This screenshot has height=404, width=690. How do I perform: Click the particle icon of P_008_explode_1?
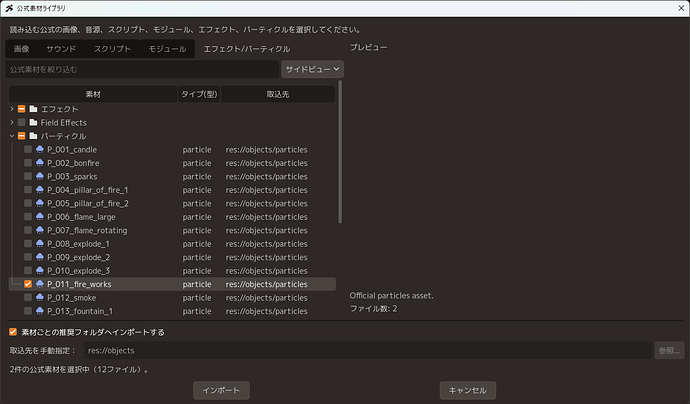40,243
